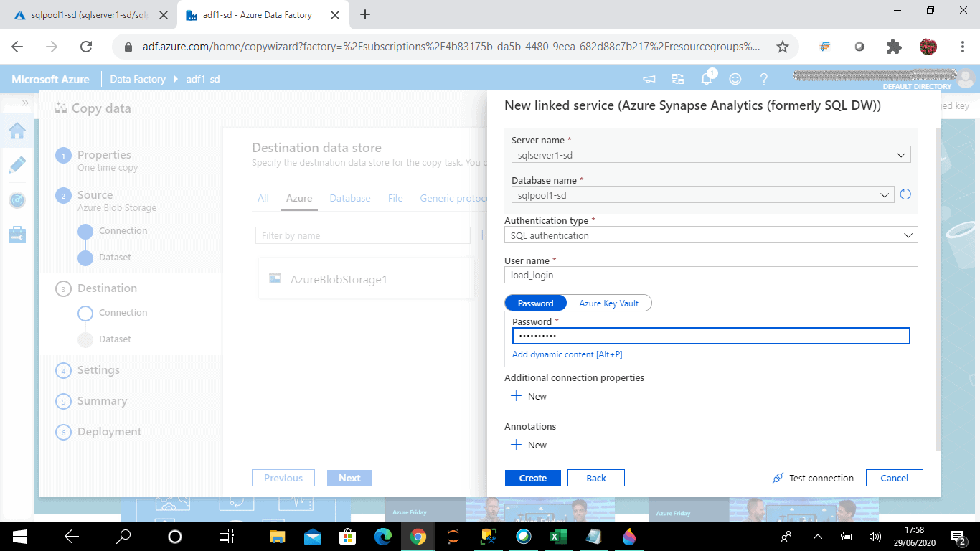Open a new browser tab
980x551 pixels.
click(364, 14)
